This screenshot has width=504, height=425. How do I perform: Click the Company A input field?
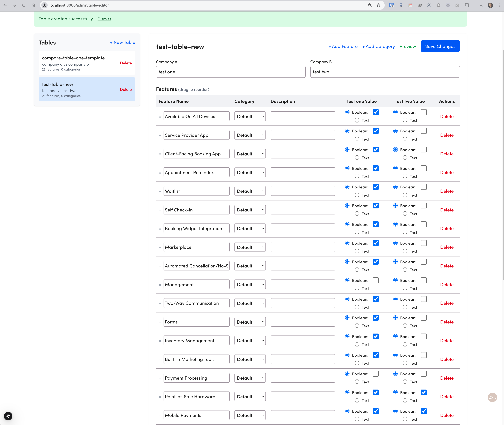point(231,72)
